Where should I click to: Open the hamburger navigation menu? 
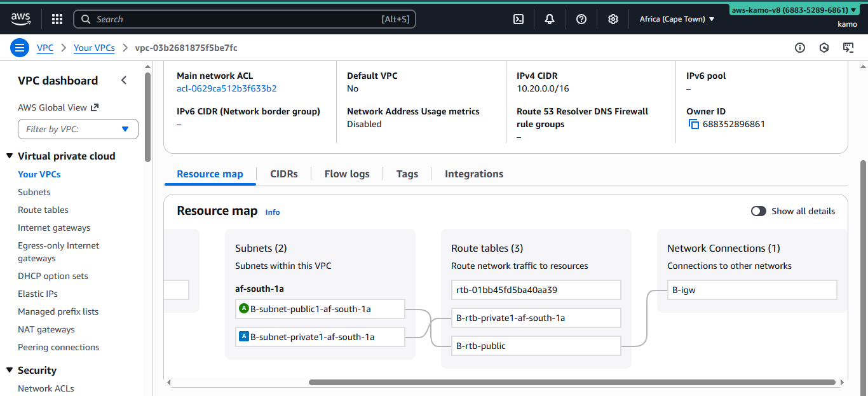[x=20, y=48]
